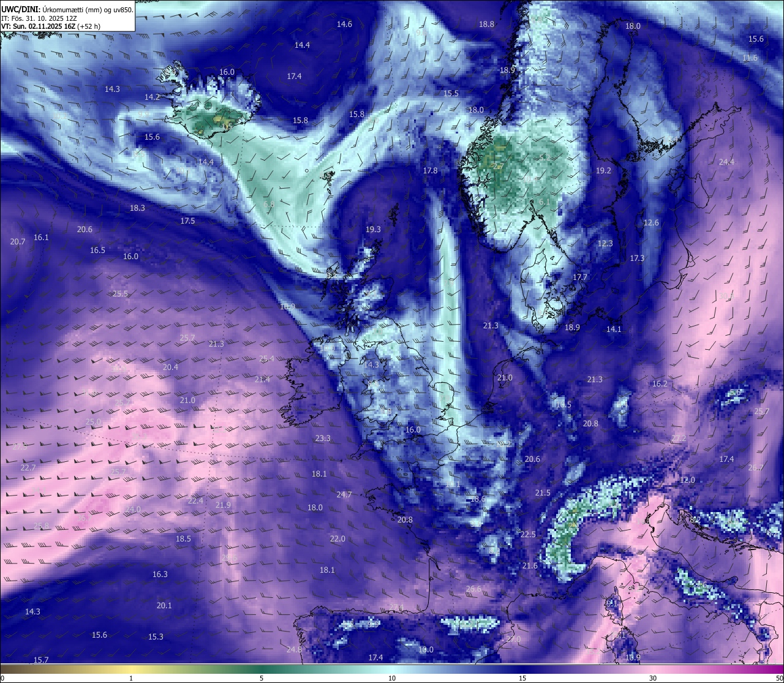Select the 17.3 value east of Sweden
The image size is (784, 683).
[637, 259]
